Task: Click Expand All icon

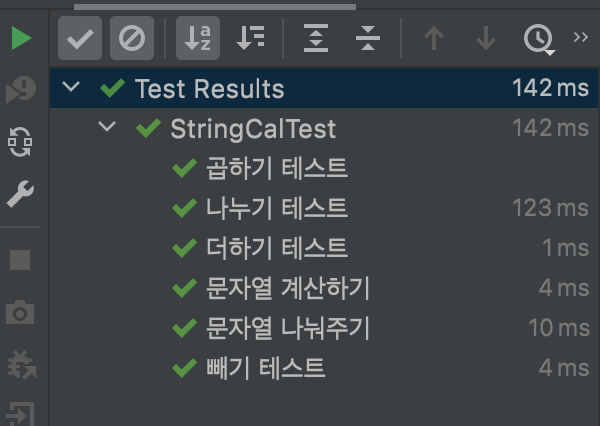Action: click(x=316, y=38)
